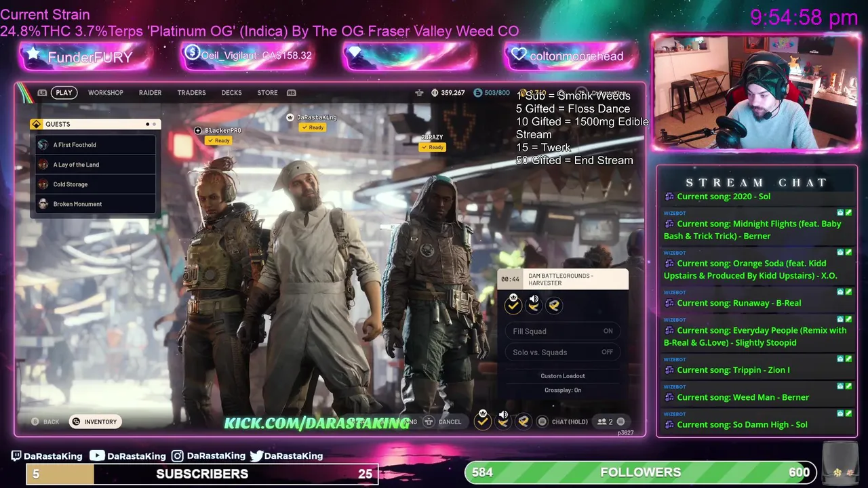Image resolution: width=868 pixels, height=488 pixels.
Task: Click the FOLLOWERS goal progress bar
Action: [641, 472]
